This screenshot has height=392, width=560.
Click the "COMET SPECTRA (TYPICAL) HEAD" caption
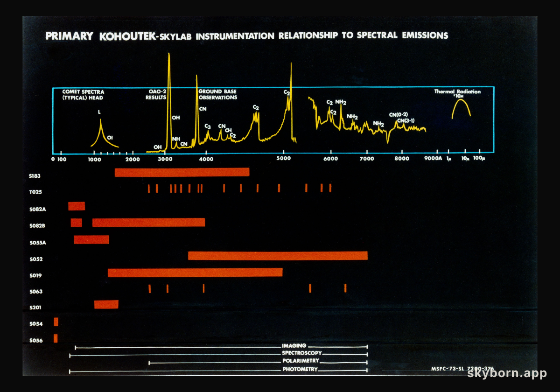tap(83, 95)
